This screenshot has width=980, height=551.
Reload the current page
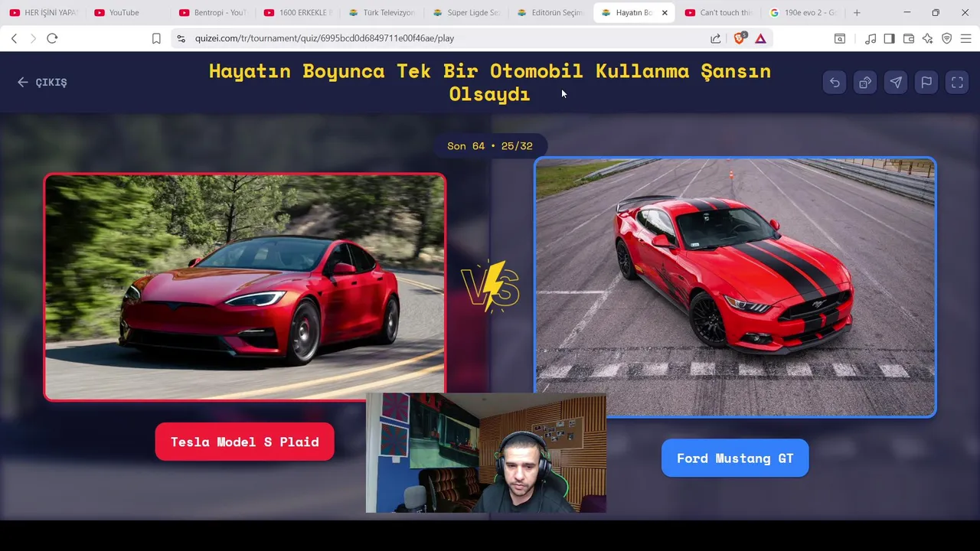point(52,38)
